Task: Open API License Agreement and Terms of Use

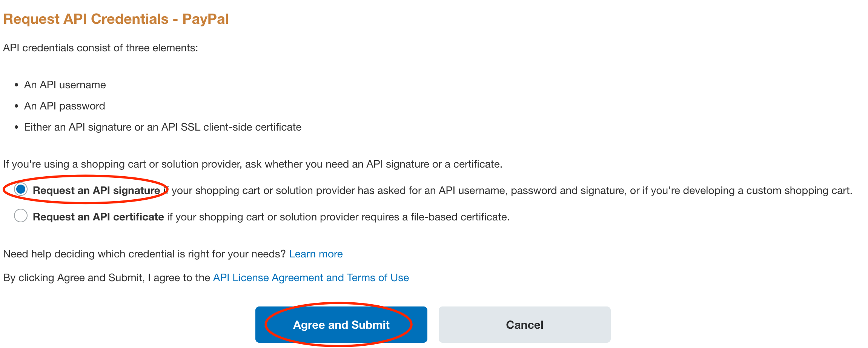Action: tap(311, 278)
